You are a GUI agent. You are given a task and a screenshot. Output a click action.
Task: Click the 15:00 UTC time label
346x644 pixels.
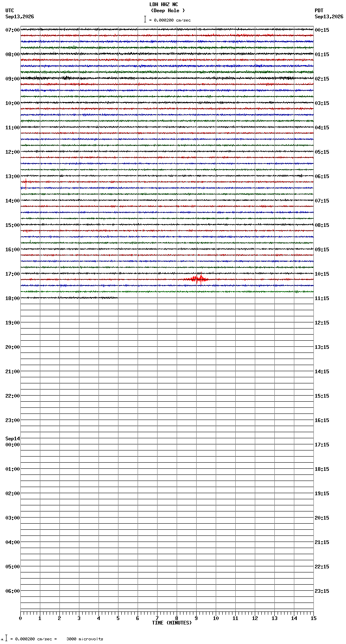point(13,225)
